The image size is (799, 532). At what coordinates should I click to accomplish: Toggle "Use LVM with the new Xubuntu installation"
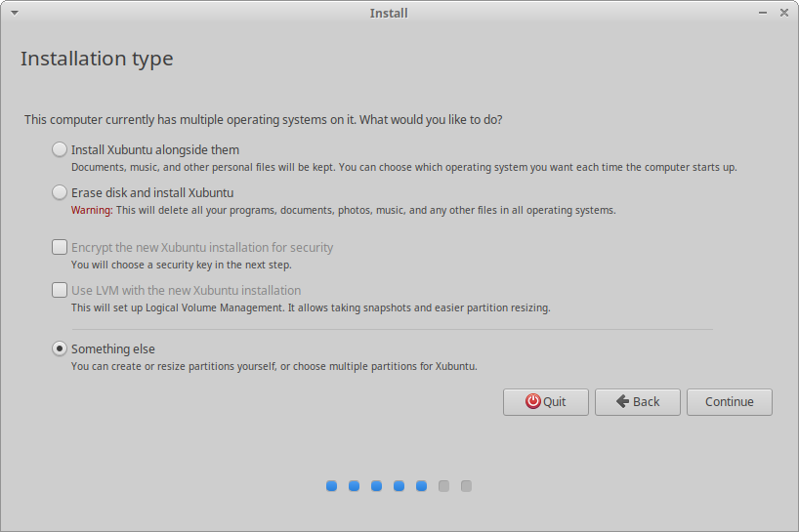pyautogui.click(x=61, y=290)
